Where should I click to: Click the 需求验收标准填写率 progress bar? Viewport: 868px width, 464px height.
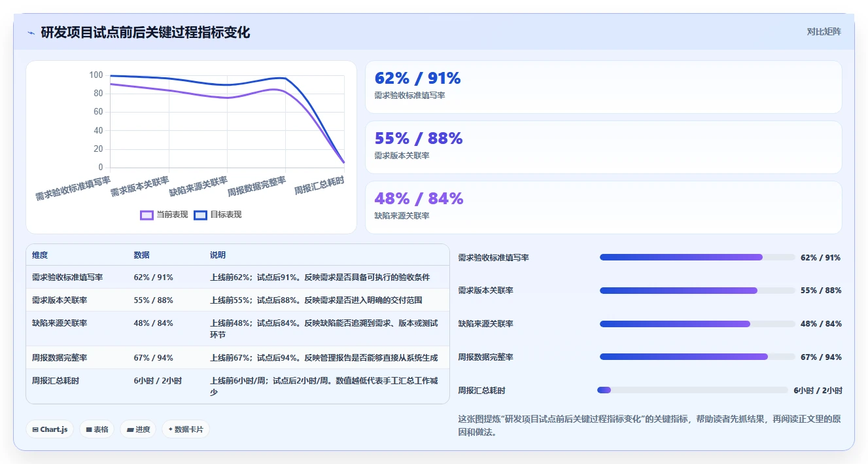tap(697, 257)
